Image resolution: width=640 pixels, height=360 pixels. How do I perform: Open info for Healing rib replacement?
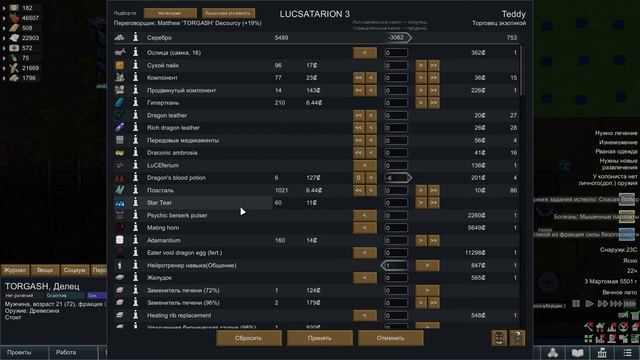(136, 315)
